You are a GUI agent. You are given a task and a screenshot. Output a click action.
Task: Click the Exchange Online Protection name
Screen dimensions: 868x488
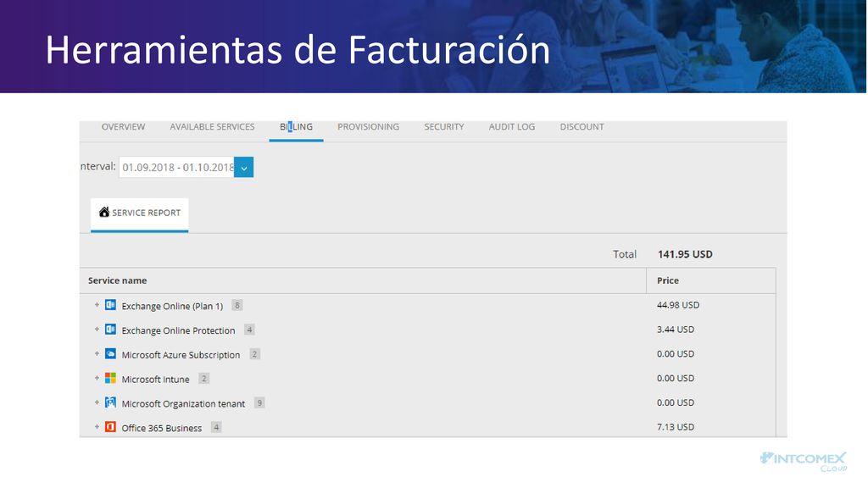178,330
